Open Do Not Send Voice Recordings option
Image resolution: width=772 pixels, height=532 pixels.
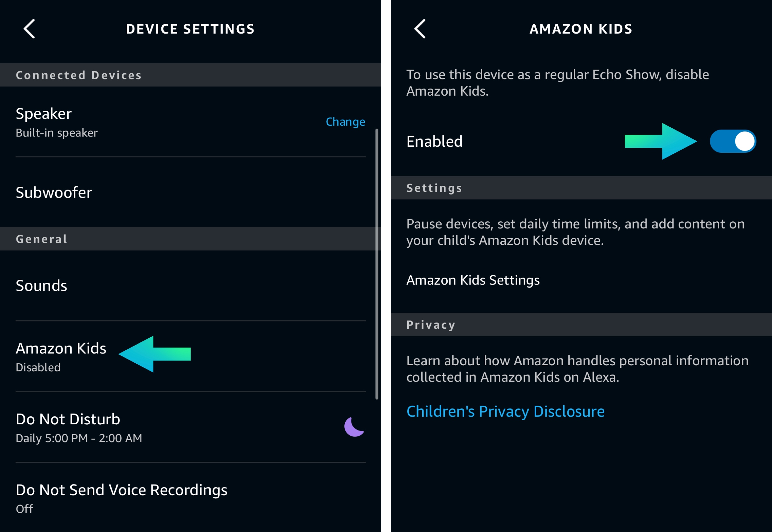121,497
